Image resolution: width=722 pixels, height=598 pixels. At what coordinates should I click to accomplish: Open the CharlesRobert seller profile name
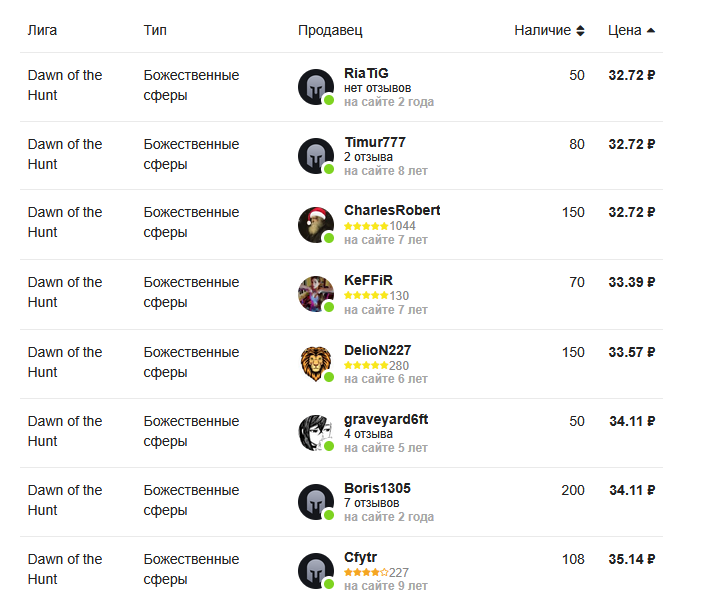(x=392, y=210)
